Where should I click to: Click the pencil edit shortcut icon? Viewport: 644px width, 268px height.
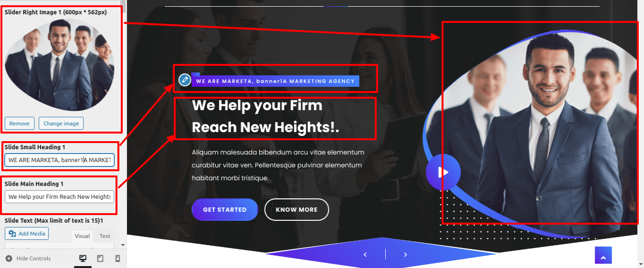[185, 80]
